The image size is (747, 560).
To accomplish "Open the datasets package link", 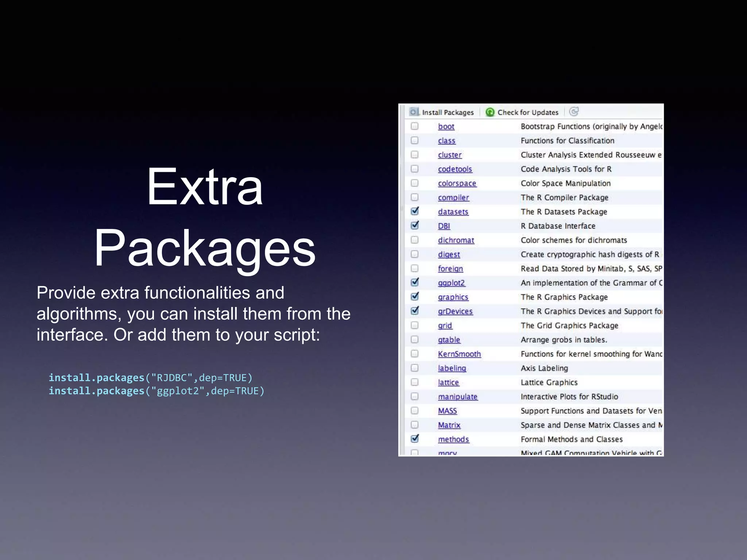I will [453, 212].
